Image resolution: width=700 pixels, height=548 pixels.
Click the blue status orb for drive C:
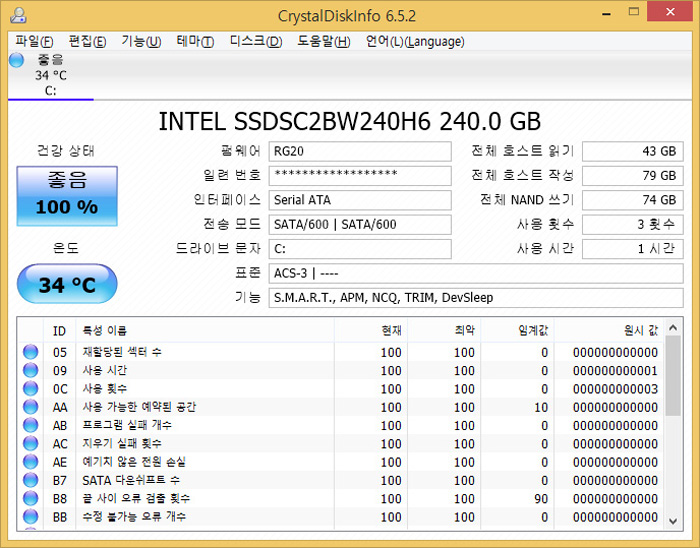(17, 60)
